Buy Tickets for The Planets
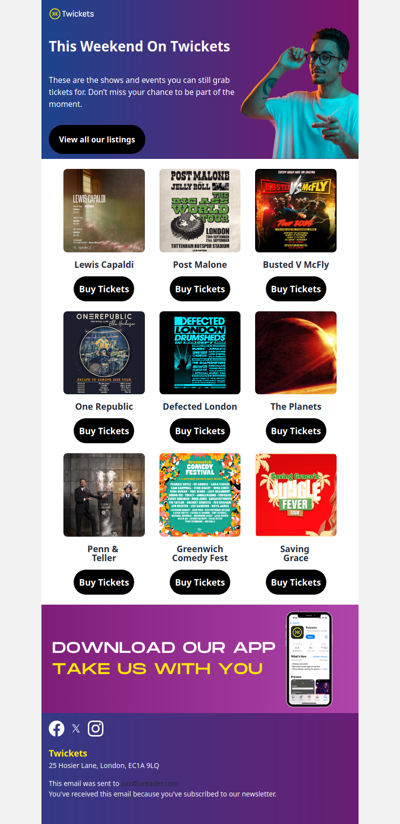The height and width of the screenshot is (824, 400). tap(296, 431)
